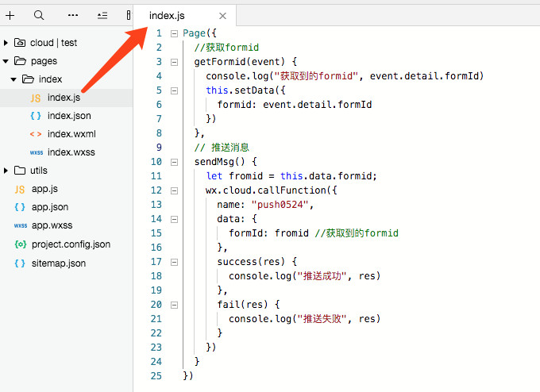Image resolution: width=540 pixels, height=392 pixels.
Task: Open app.js file
Action: (x=44, y=189)
